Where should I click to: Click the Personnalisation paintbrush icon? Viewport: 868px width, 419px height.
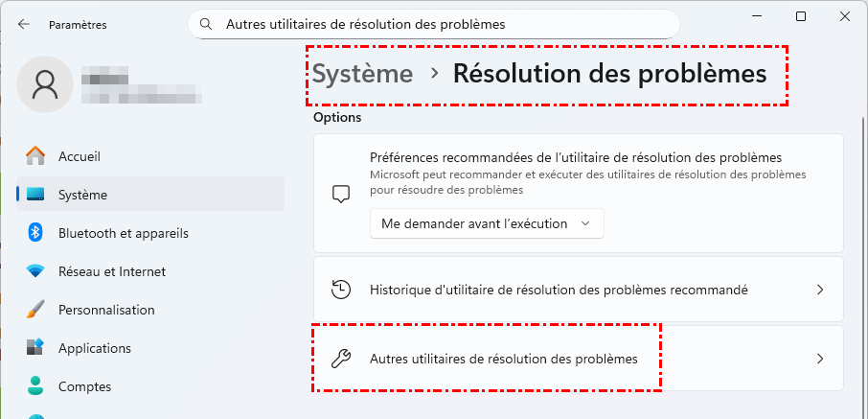coord(35,310)
